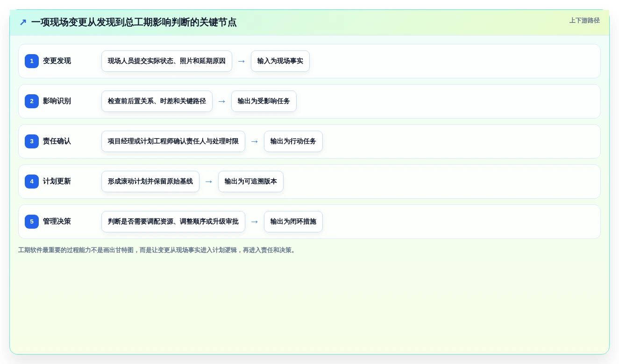Select step number 2 badge for 影响识别
The width and height of the screenshot is (619, 364).
[x=32, y=101]
